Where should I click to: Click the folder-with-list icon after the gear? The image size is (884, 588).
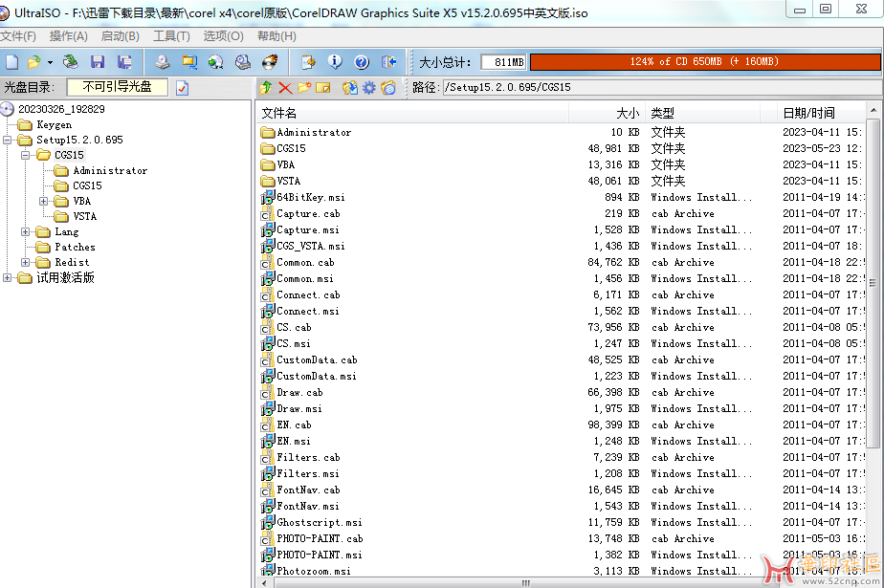tap(388, 88)
